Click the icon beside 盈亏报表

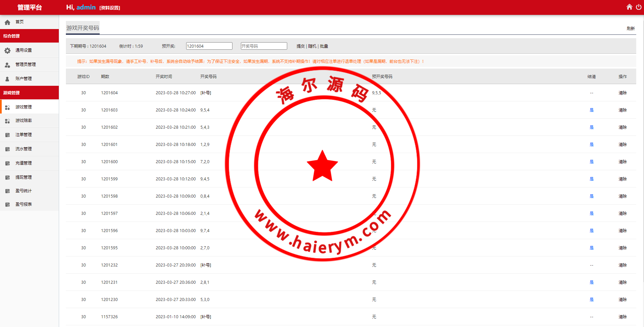[x=7, y=205]
